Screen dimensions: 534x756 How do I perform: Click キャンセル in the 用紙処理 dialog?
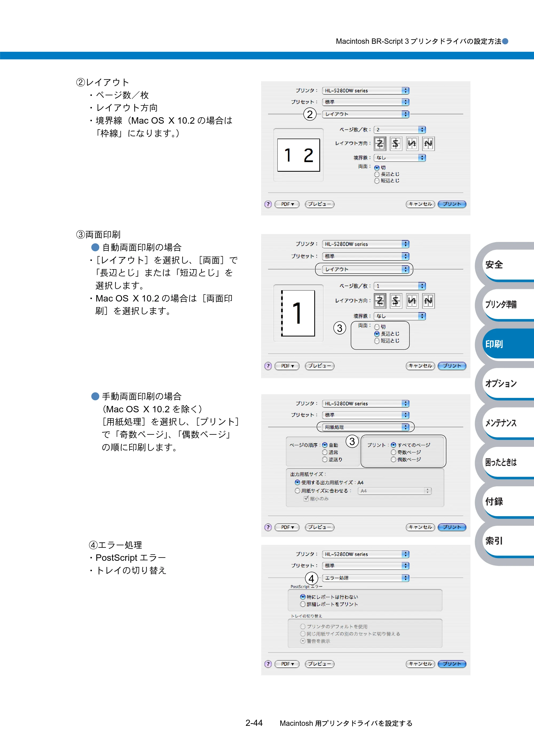pyautogui.click(x=421, y=527)
